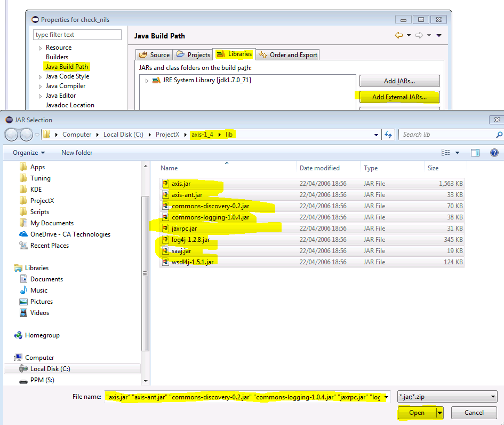Switch to the Projects tab
504x425 pixels.
coord(193,54)
